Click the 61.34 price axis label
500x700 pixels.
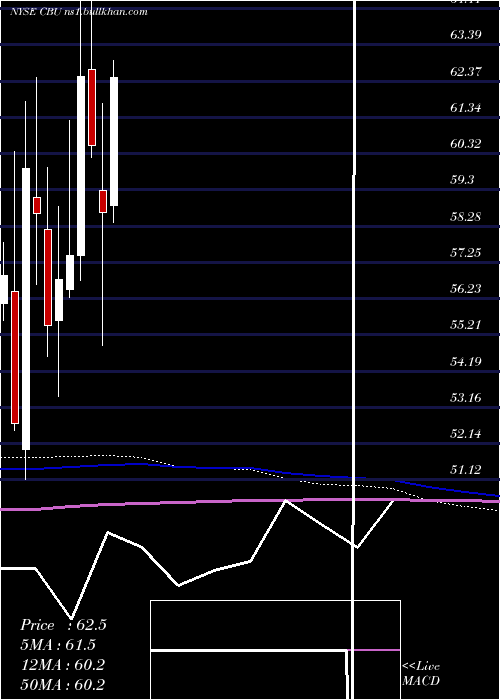466,108
